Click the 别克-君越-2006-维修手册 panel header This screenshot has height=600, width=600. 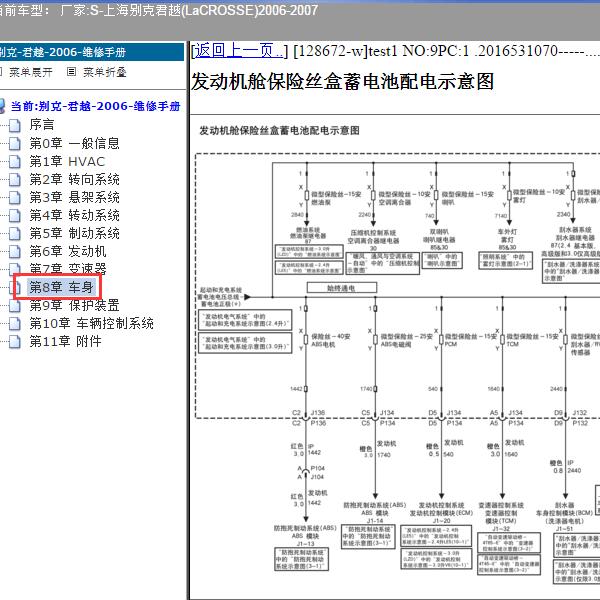[92, 52]
